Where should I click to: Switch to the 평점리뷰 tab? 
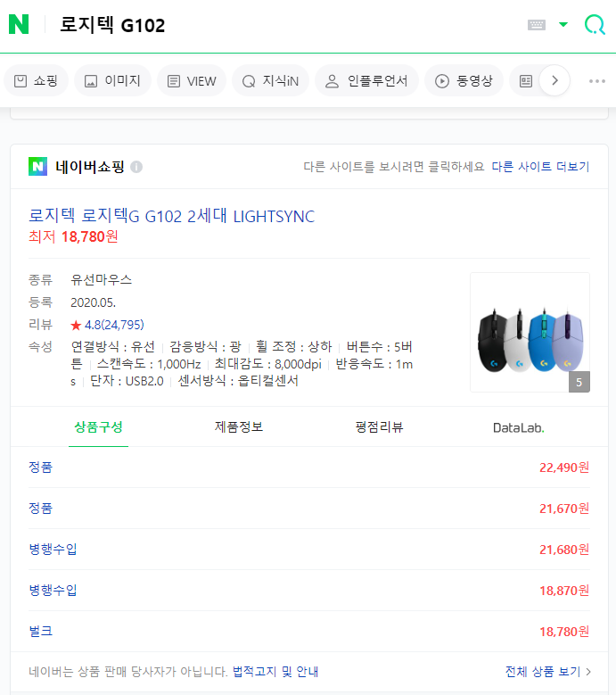click(379, 427)
